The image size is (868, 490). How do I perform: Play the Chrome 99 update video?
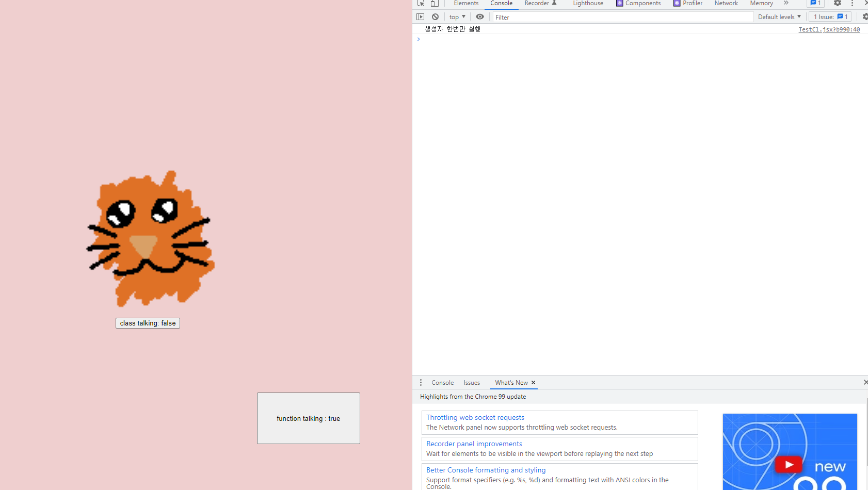pos(789,464)
